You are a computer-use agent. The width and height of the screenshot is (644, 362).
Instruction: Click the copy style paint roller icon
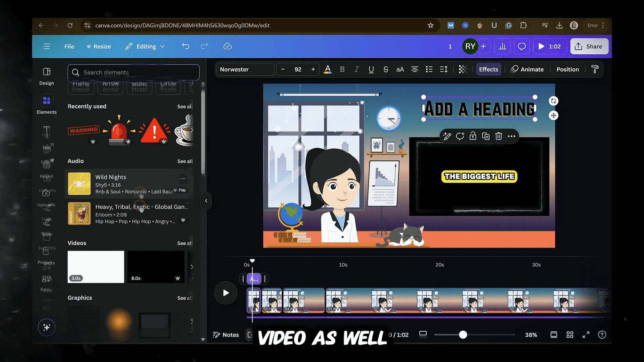point(595,69)
